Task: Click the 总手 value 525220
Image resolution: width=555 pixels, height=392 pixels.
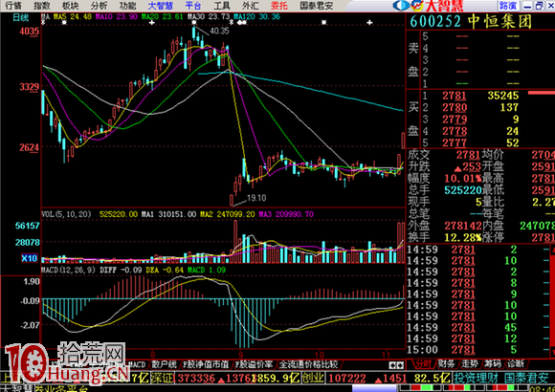Action: point(463,190)
